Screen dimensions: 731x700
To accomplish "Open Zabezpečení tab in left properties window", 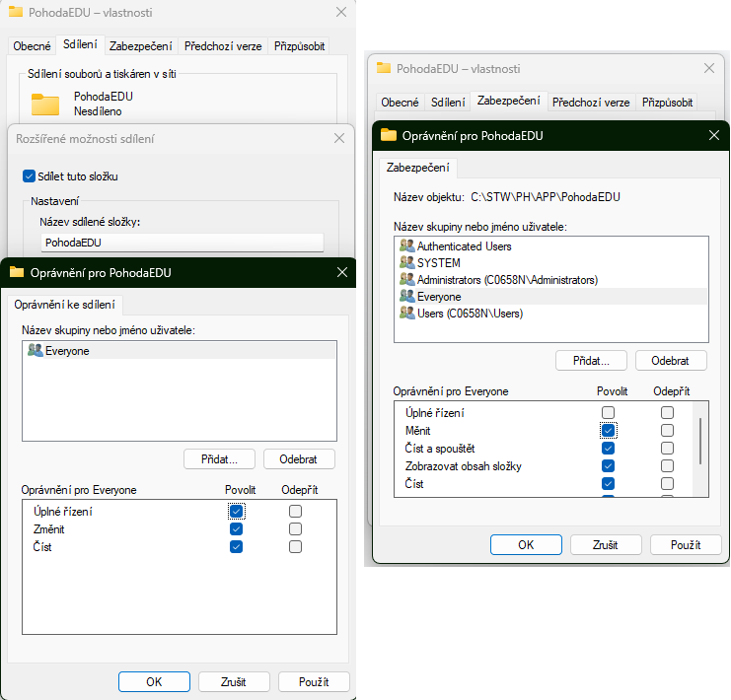I will (141, 46).
